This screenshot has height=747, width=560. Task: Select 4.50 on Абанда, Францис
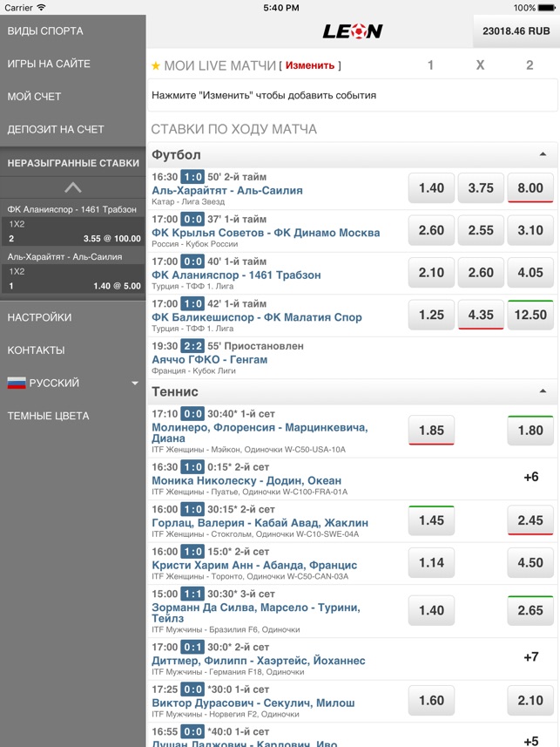pyautogui.click(x=530, y=562)
